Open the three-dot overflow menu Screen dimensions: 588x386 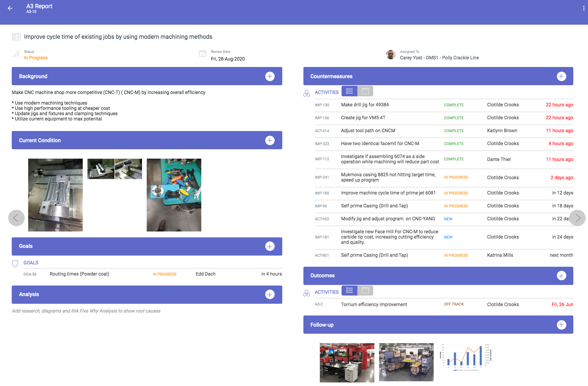pyautogui.click(x=584, y=9)
